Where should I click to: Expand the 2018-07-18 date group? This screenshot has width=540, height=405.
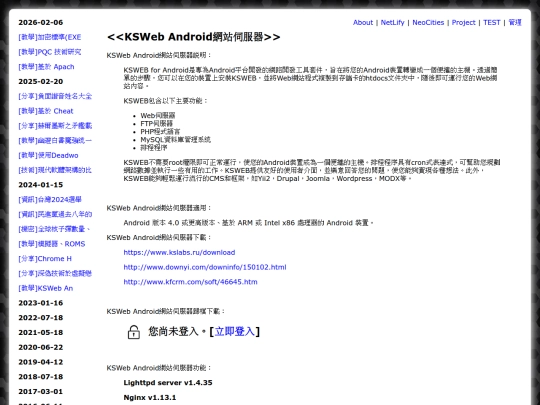[41, 377]
